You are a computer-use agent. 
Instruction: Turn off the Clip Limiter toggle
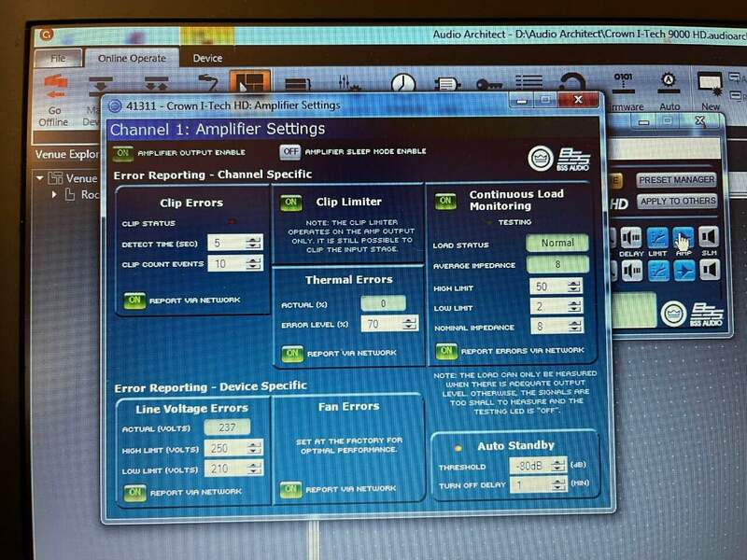click(x=291, y=203)
